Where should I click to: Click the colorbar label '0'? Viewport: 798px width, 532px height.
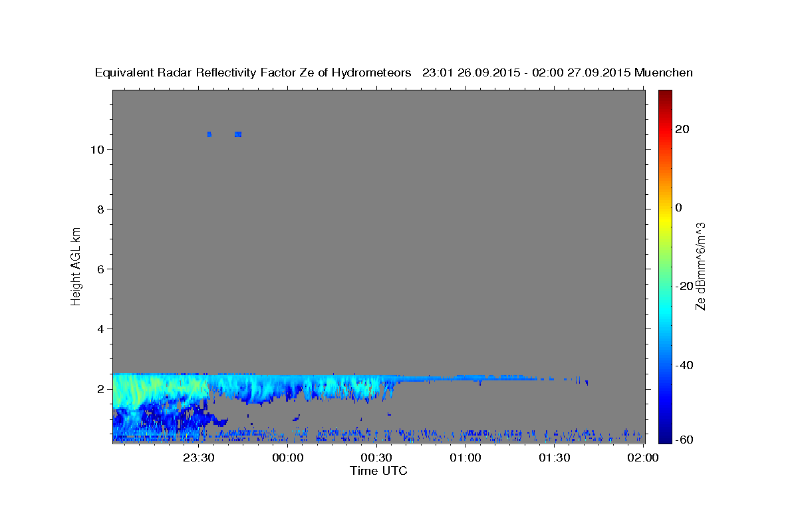680,207
